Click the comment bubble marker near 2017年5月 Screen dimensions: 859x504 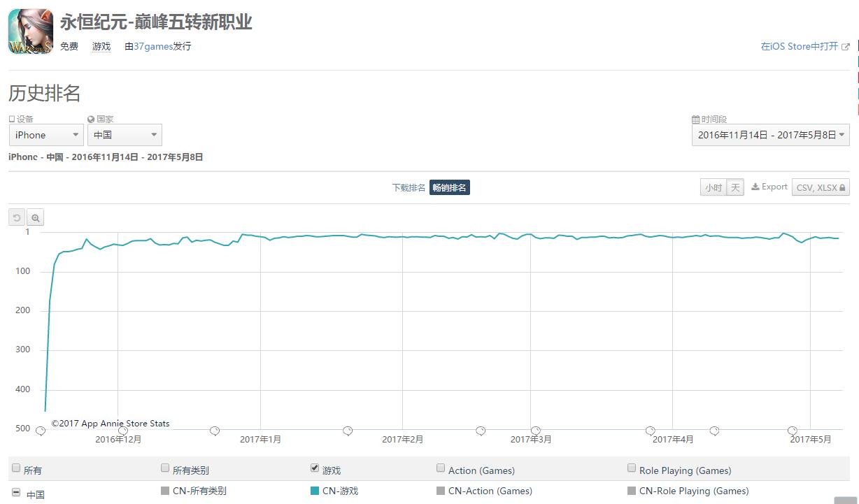(792, 431)
